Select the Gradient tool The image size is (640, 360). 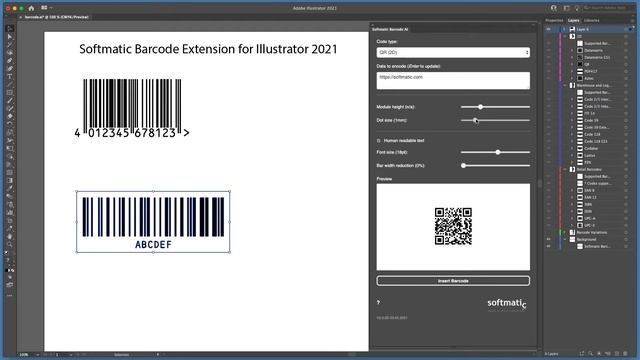point(10,180)
